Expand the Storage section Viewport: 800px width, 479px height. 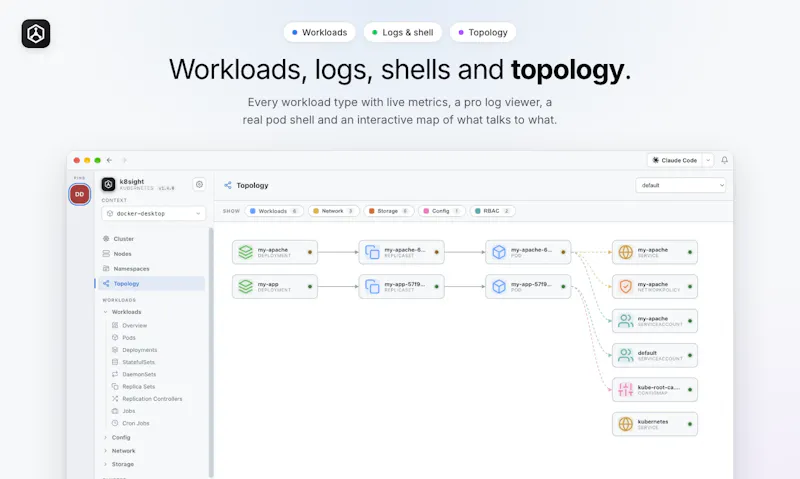(x=106, y=464)
